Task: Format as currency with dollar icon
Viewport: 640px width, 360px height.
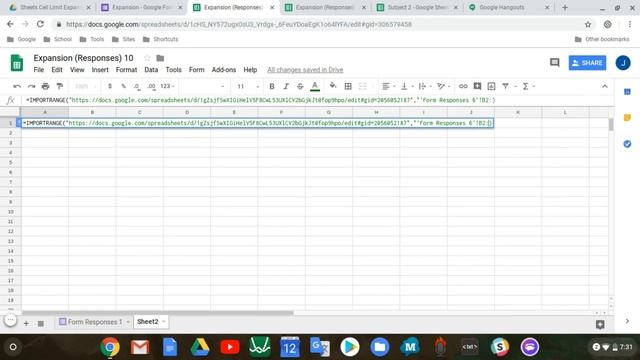Action: [109, 86]
